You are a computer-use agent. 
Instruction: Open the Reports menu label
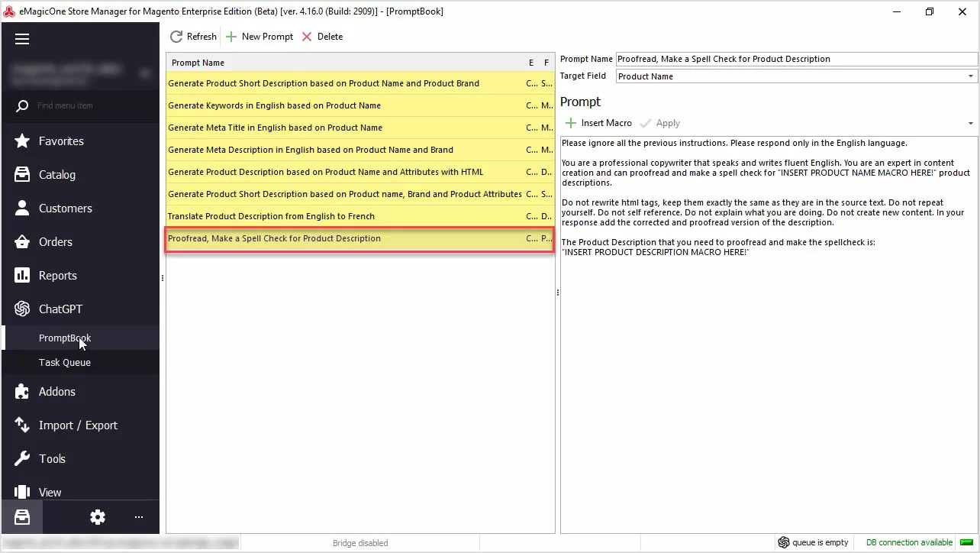click(58, 276)
